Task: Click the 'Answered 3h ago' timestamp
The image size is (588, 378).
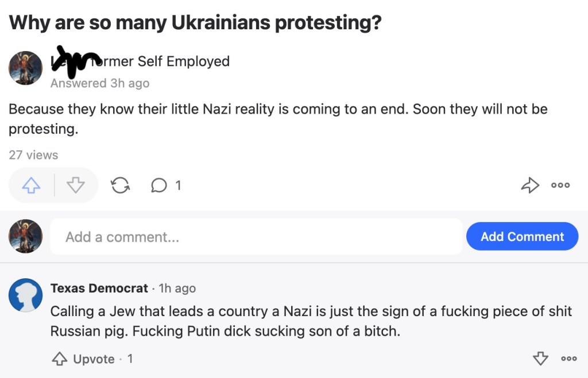Action: coord(100,83)
